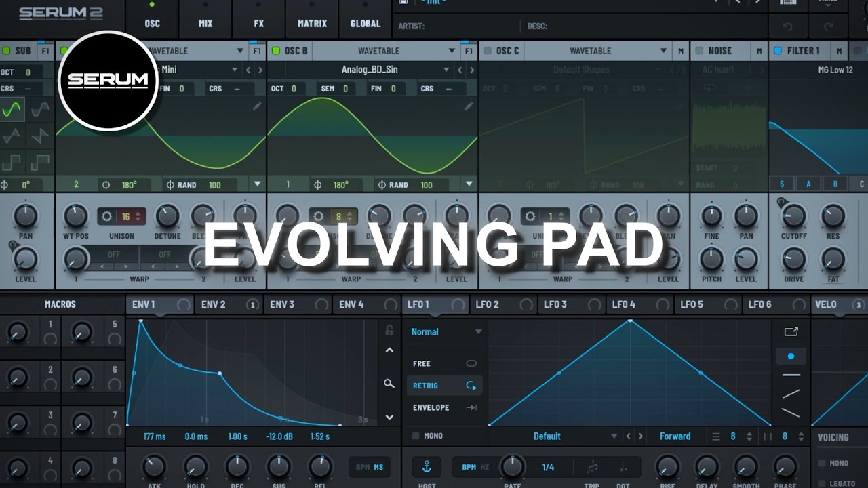Select next OSC B wavetable arrow
The height and width of the screenshot is (488, 868).
[471, 70]
